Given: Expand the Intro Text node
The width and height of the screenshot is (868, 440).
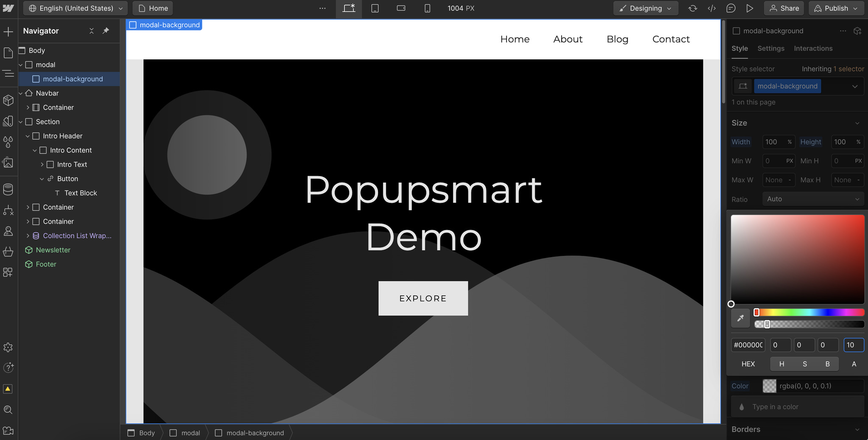Looking at the screenshot, I should [42, 165].
